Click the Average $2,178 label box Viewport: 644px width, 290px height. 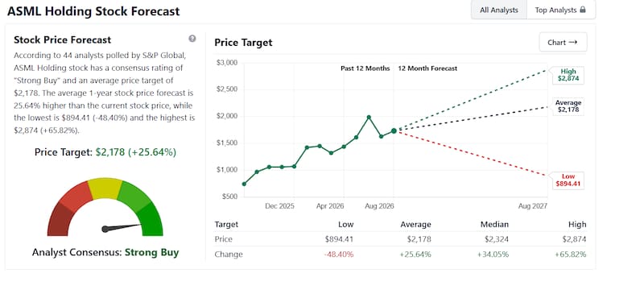coord(568,106)
